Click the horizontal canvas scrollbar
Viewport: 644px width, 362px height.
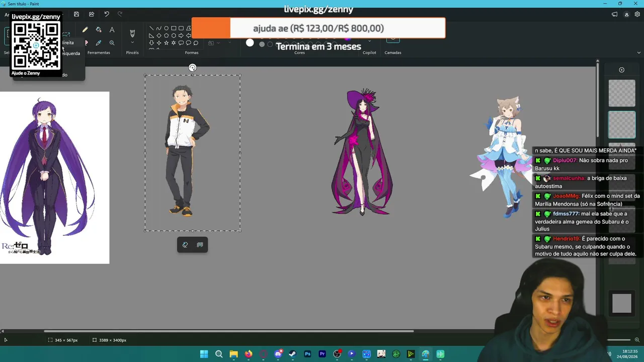click(x=229, y=331)
